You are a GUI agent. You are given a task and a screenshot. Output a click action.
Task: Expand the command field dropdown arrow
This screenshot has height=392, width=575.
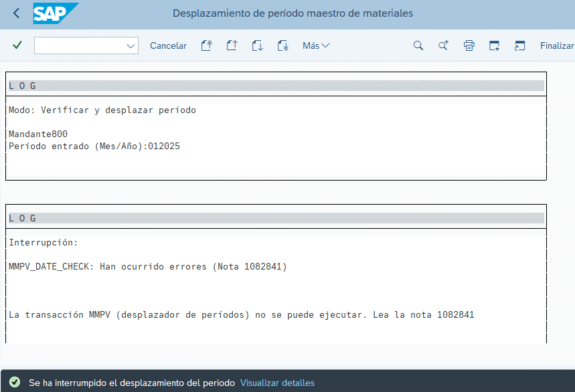coord(131,45)
